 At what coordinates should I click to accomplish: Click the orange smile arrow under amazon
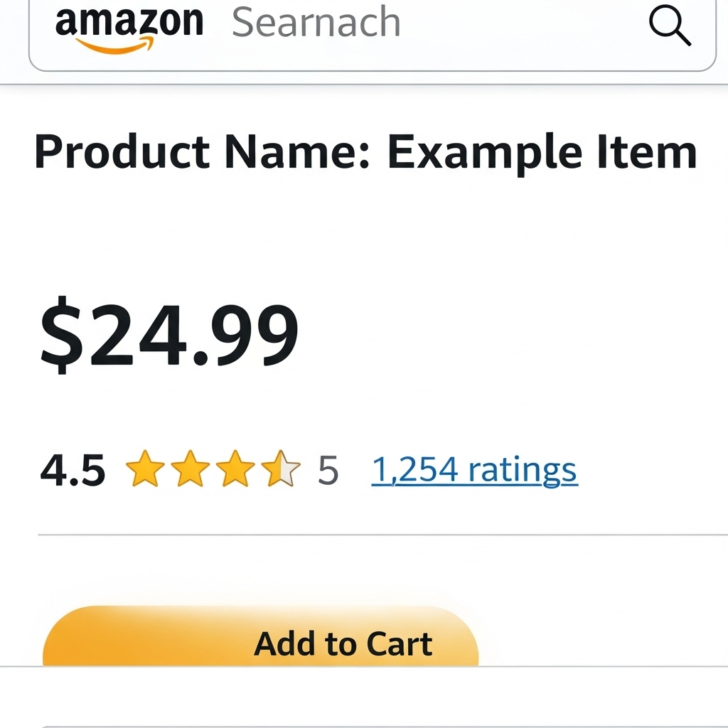tap(114, 45)
